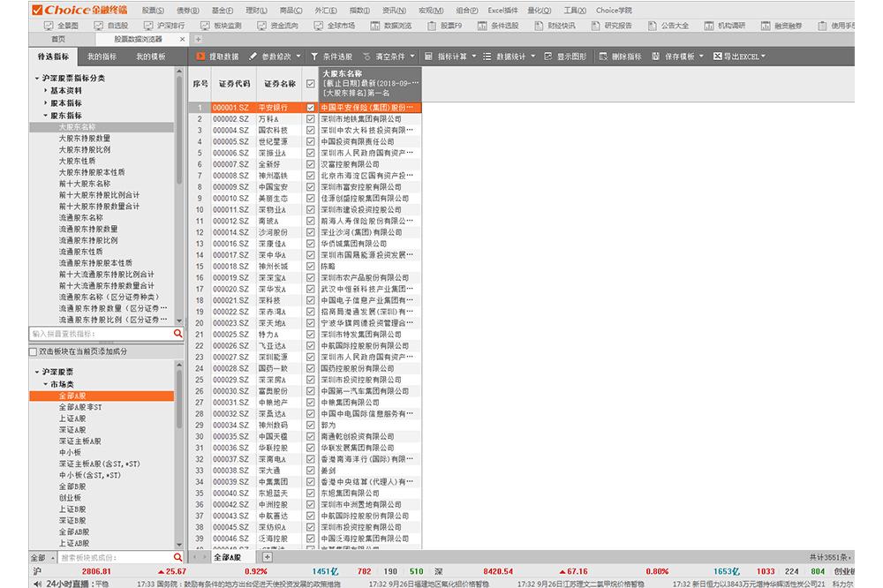883x588 pixels.
Task: Click the Choice金融终端 logo
Action: coord(80,10)
